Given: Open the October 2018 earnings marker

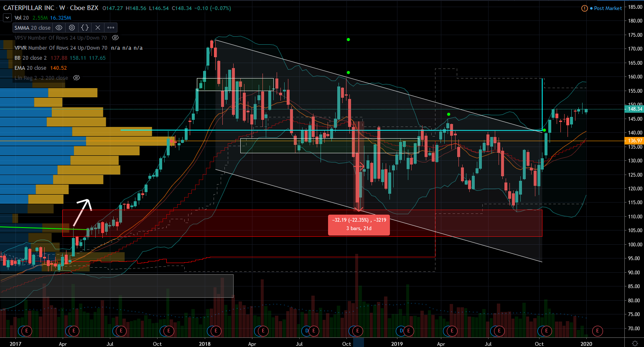Looking at the screenshot, I should click(x=358, y=331).
